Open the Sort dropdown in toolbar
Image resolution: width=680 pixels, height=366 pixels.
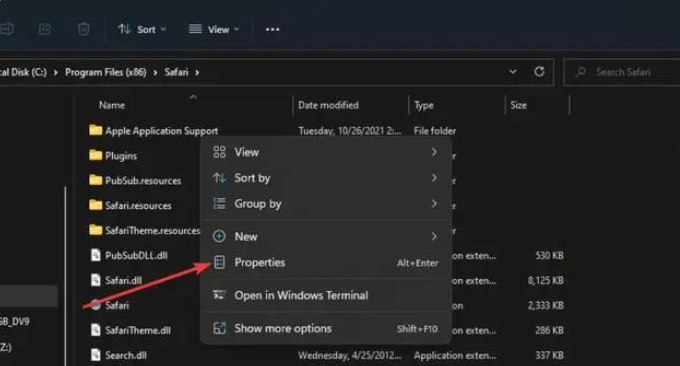[x=142, y=29]
